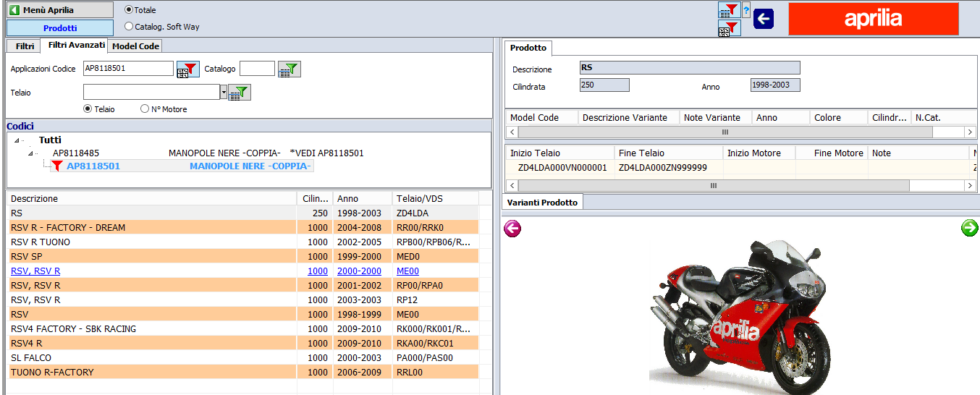Select the Telaio radio button
This screenshot has width=980, height=395.
[x=88, y=109]
